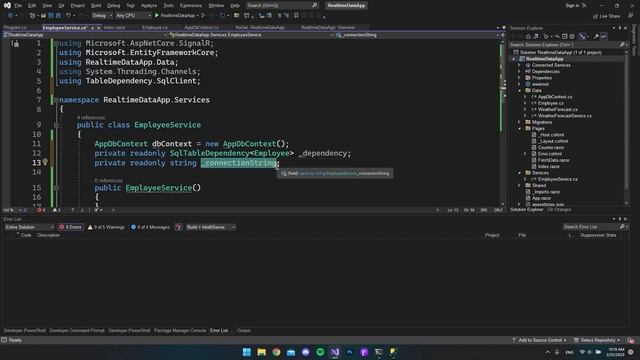640x360 pixels.
Task: Toggle the 0 Errors filter button
Action: tap(71, 227)
